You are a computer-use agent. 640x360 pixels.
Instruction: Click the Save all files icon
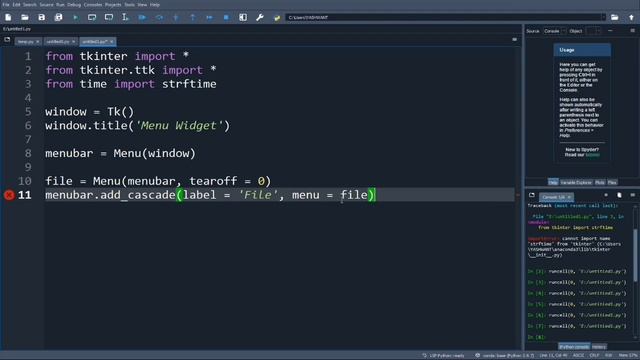(58, 18)
